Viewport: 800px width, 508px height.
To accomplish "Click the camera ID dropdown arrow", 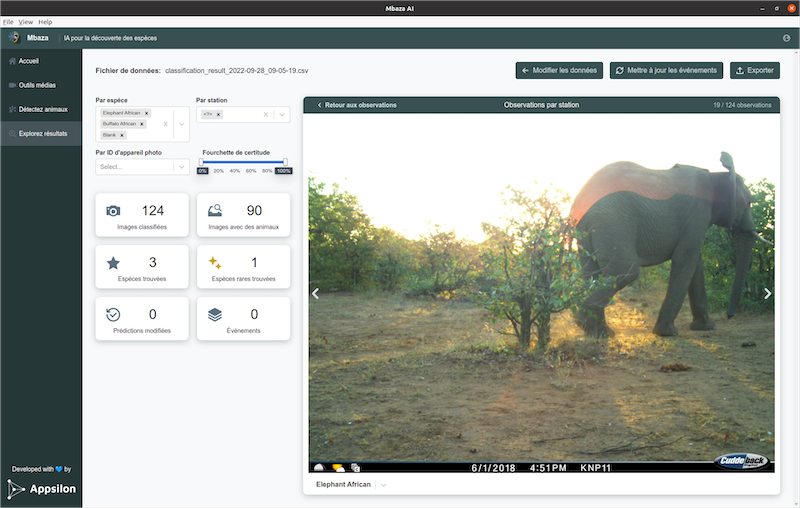I will coord(182,167).
